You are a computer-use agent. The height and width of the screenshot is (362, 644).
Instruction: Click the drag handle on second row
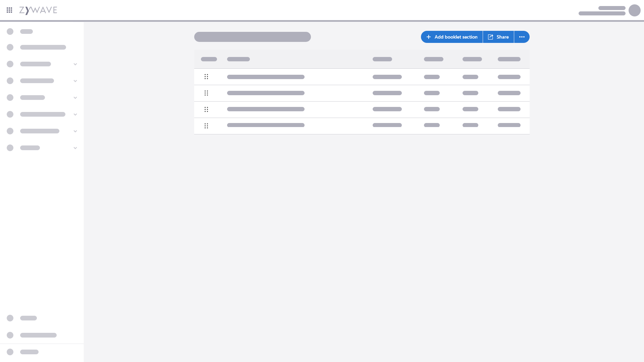[206, 93]
